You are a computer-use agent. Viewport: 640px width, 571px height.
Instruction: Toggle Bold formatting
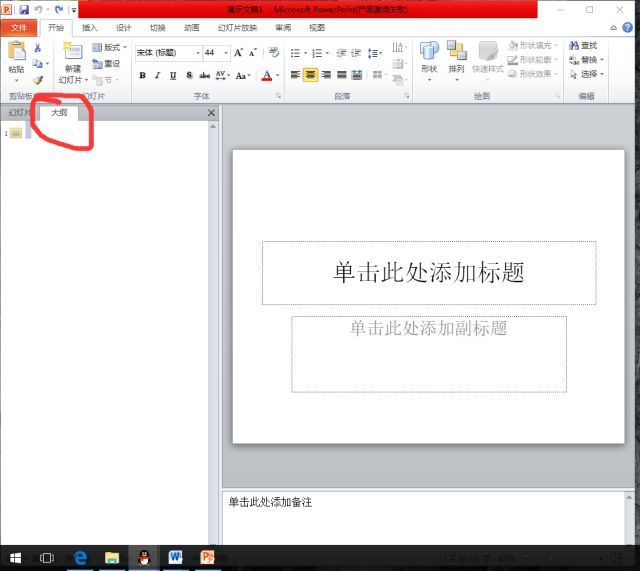(142, 76)
